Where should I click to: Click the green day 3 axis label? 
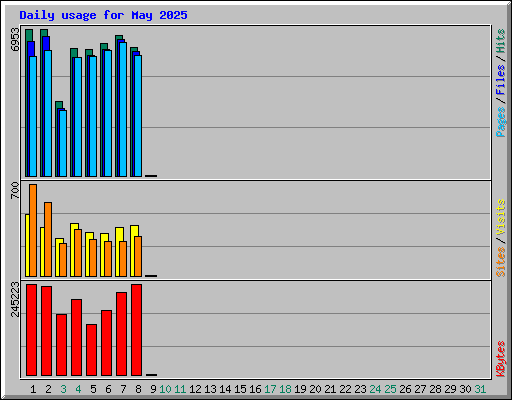[63, 389]
